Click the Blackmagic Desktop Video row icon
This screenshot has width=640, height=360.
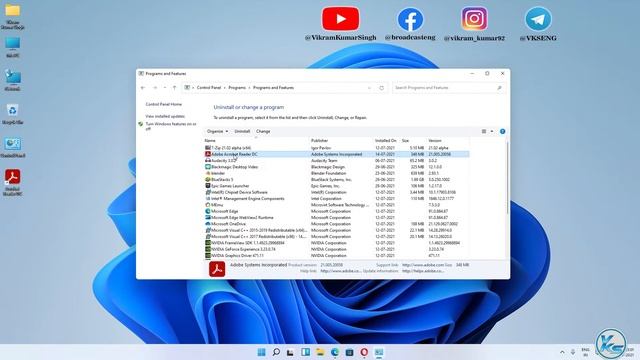pyautogui.click(x=208, y=167)
